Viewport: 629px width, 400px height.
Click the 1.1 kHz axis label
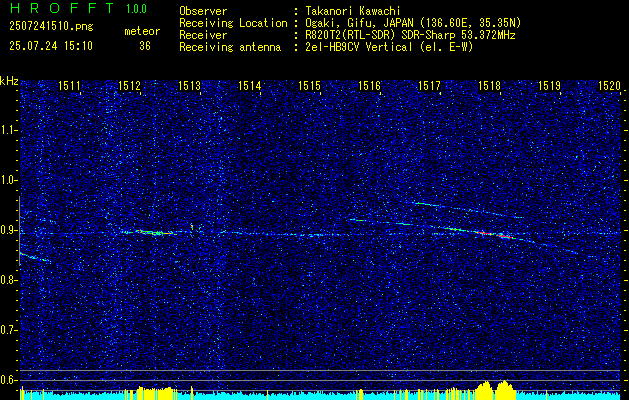(9, 130)
